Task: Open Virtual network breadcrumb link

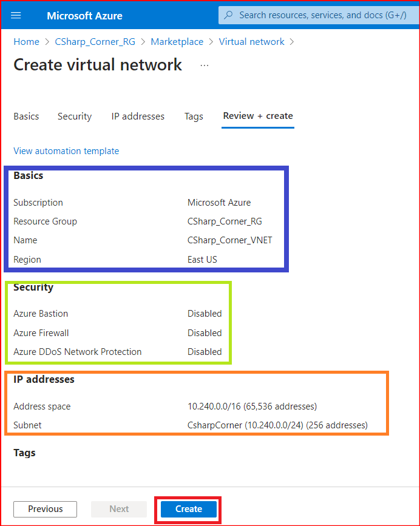Action: coord(252,42)
